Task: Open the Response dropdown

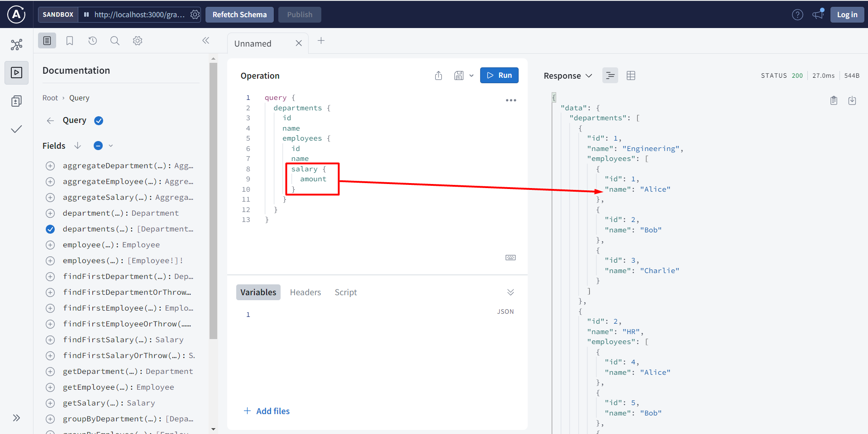Action: (568, 76)
